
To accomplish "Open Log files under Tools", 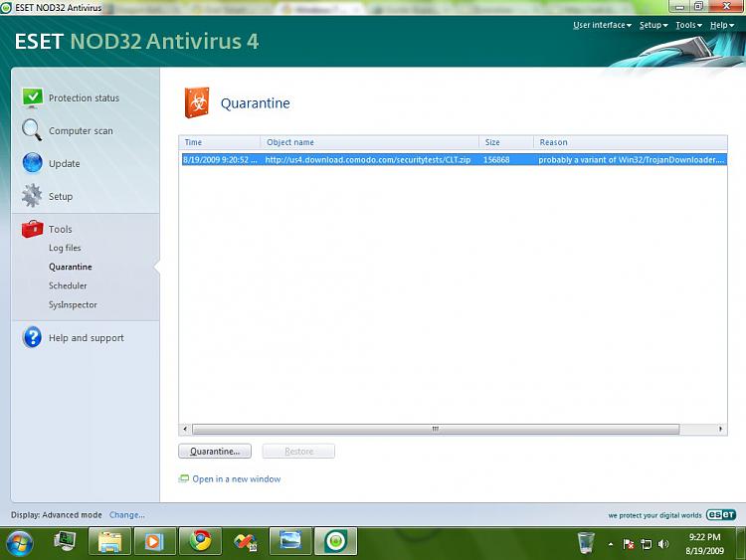I will click(x=65, y=248).
